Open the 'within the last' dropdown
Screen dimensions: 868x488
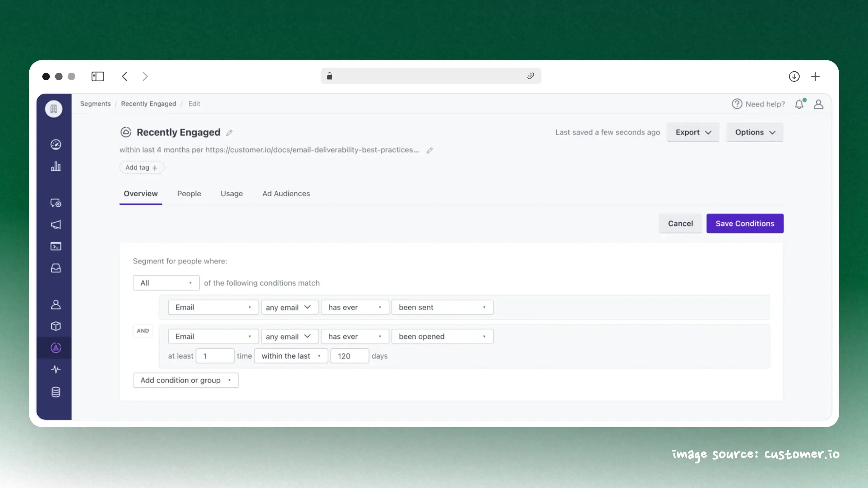tap(291, 356)
